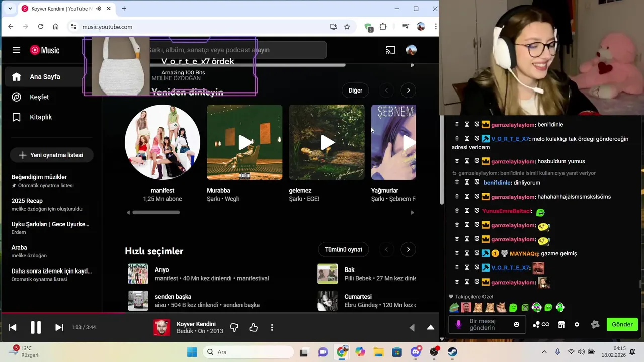Skip to the next track

59,327
